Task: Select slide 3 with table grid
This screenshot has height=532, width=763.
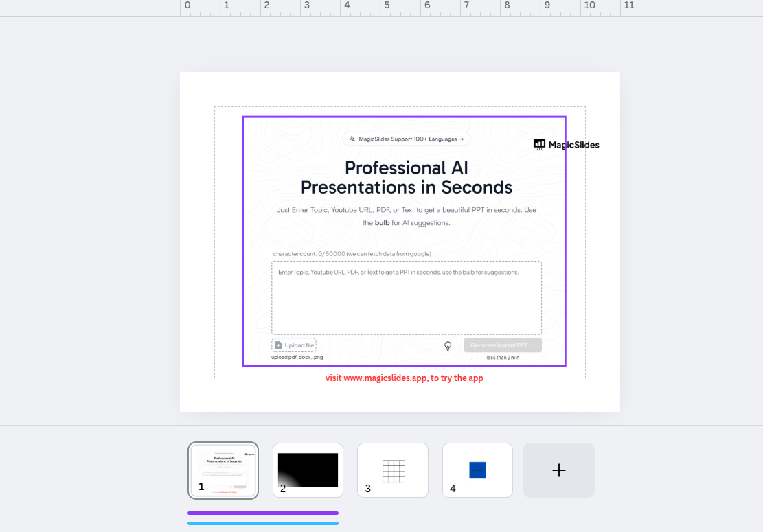Action: point(393,470)
